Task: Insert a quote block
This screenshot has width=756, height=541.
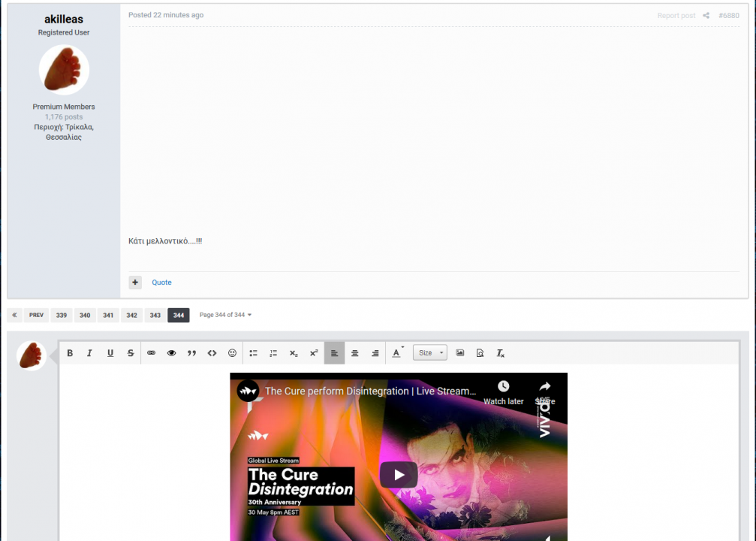Action: (x=192, y=353)
